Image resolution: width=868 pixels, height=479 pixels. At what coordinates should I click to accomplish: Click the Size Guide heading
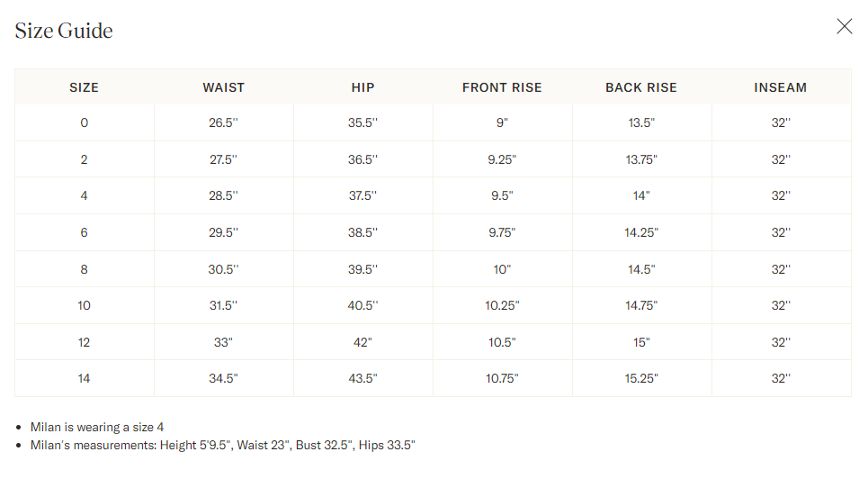[64, 31]
